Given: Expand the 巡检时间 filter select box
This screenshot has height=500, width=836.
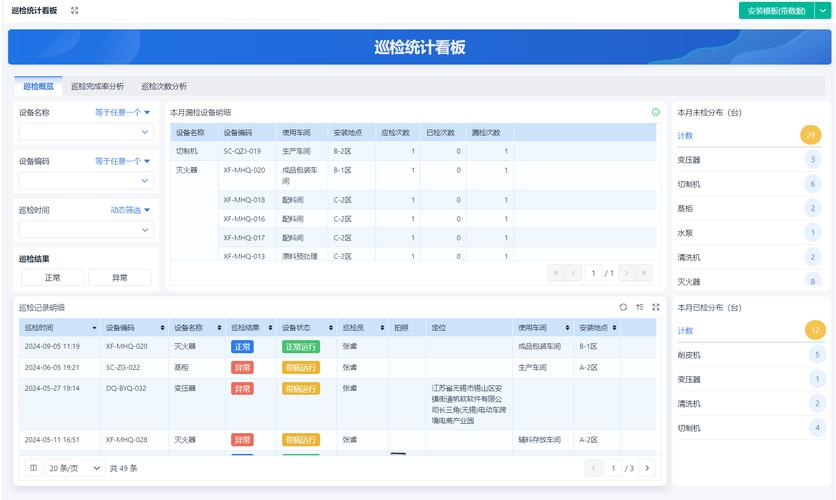Looking at the screenshot, I should (x=86, y=230).
